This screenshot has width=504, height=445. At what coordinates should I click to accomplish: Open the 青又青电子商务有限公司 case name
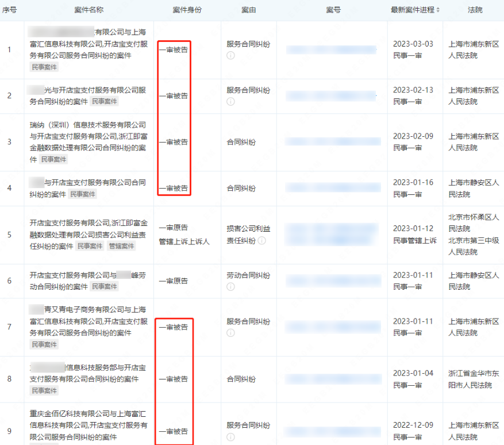(89, 321)
